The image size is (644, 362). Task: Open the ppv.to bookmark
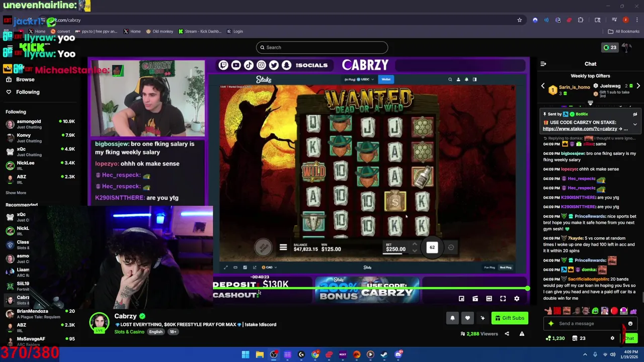pyautogui.click(x=97, y=31)
